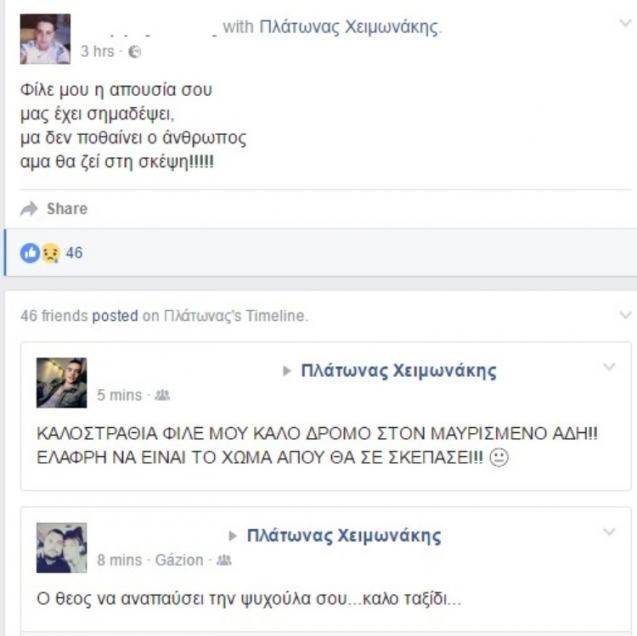The height and width of the screenshot is (636, 637).
Task: Open the chevron menu on the 5 mins post
Action: pos(609,367)
